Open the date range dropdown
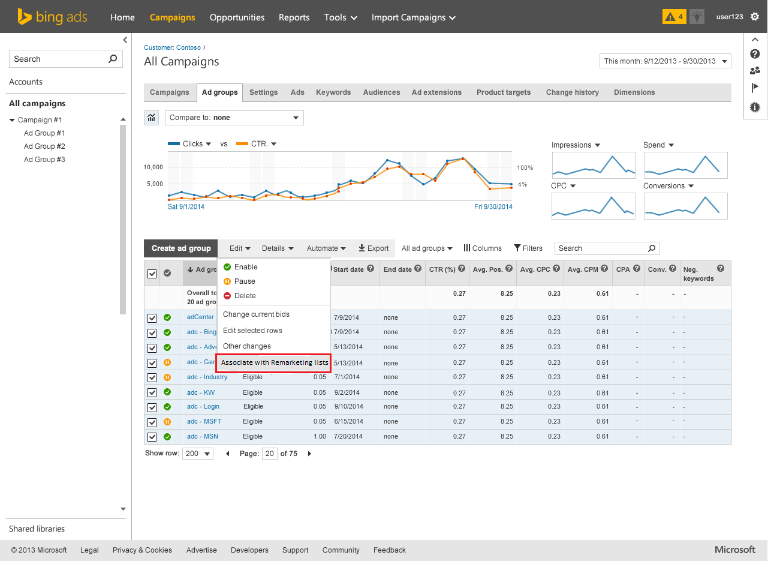The image size is (768, 561). 665,61
